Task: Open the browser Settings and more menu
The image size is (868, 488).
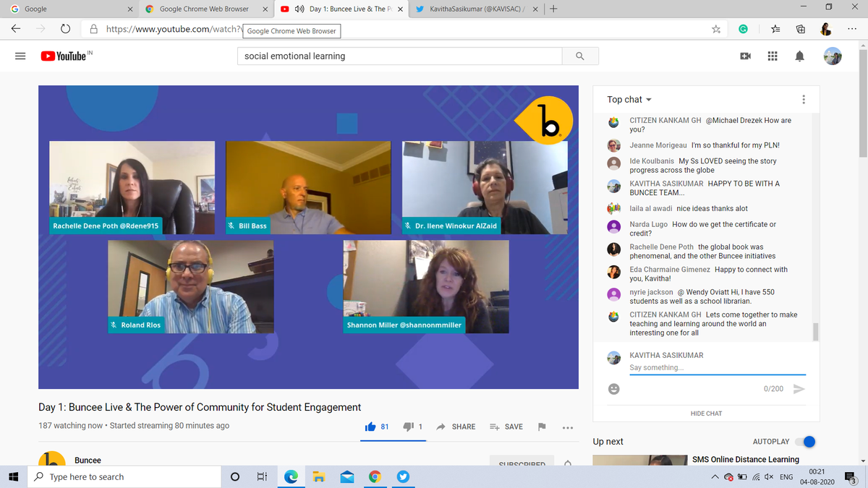Action: coord(852,30)
